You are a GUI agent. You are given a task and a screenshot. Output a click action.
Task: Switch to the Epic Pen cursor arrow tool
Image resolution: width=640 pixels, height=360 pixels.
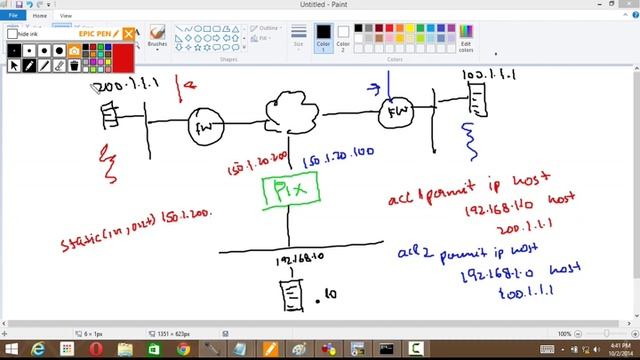(14, 66)
